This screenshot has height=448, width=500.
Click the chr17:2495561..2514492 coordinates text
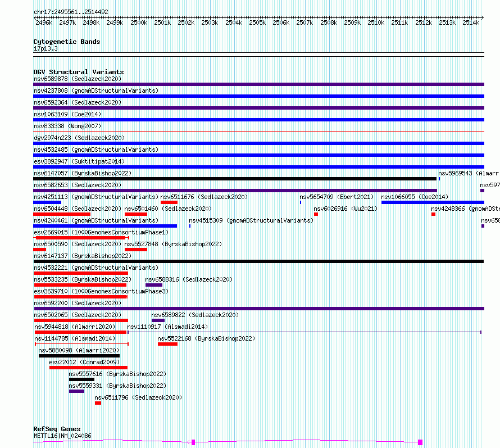click(71, 12)
